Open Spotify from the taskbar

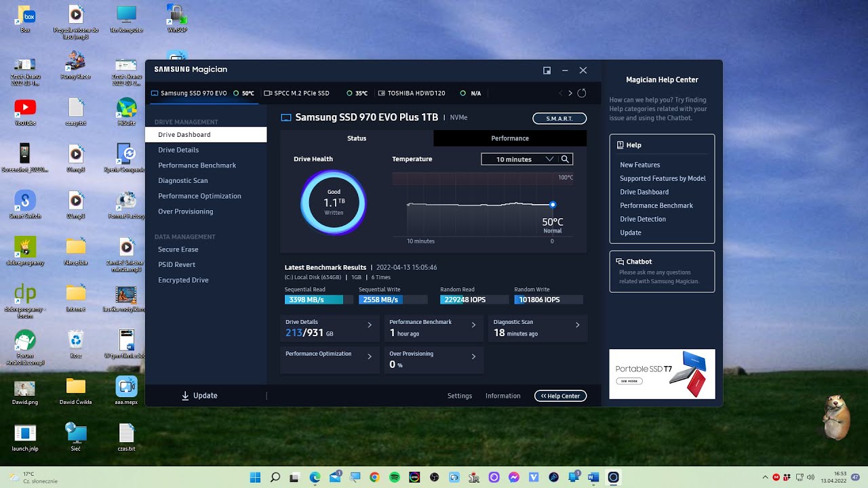tap(395, 477)
